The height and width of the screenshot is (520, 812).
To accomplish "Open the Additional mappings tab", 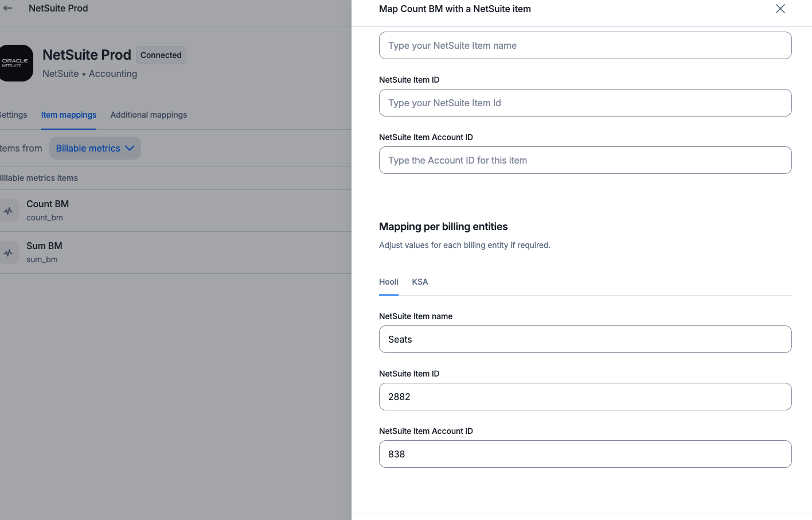I will pyautogui.click(x=149, y=115).
